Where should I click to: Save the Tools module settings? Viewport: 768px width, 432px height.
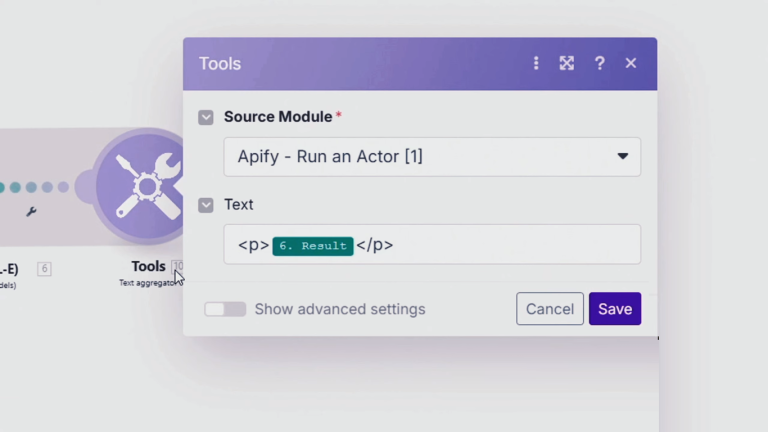coord(614,309)
